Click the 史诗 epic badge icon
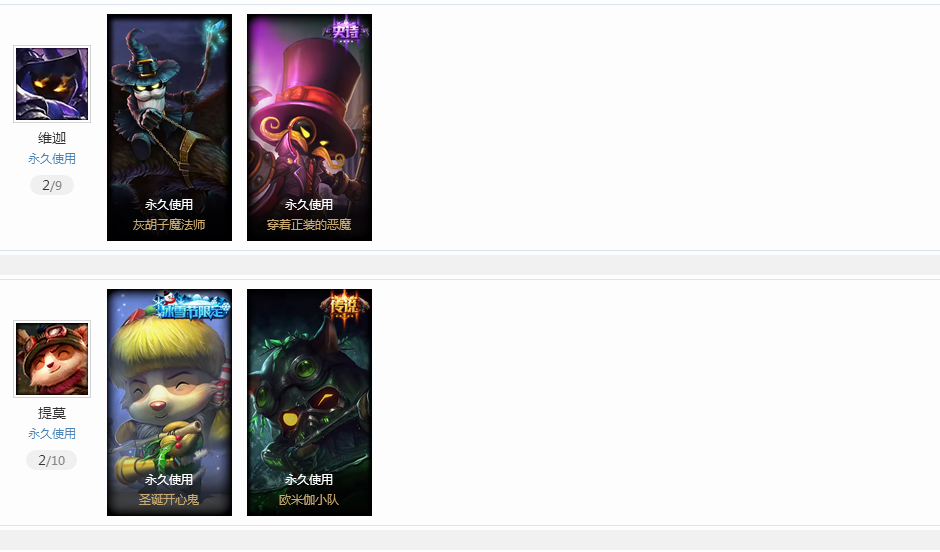This screenshot has height=552, width=940. tap(346, 29)
